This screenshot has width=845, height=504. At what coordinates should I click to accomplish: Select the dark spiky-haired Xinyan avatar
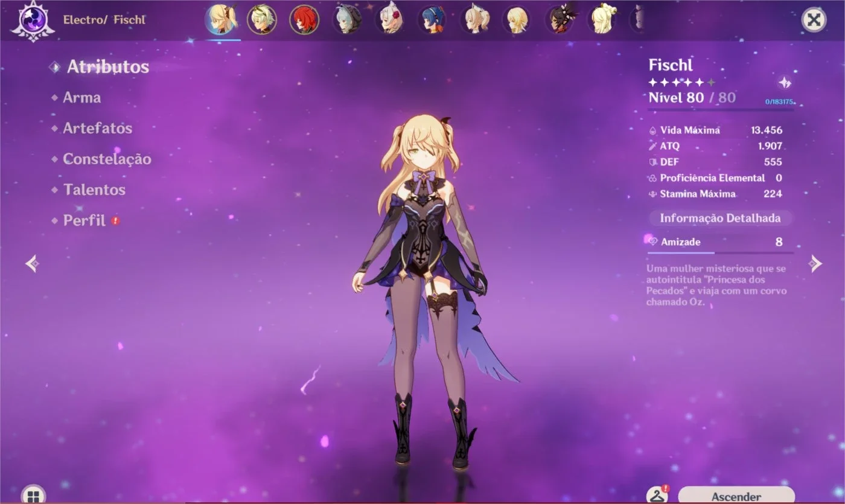click(561, 19)
